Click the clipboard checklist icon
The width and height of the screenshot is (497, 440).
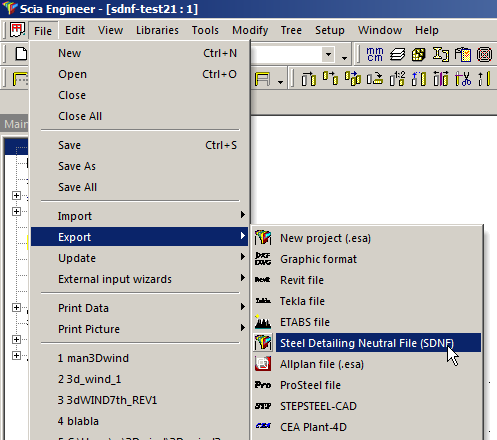pos(463,54)
